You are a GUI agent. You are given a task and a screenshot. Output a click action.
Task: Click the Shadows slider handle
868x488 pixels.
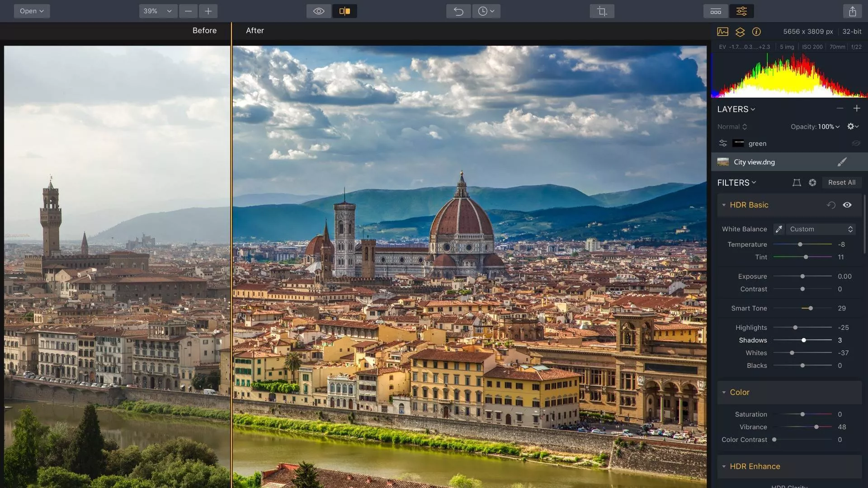pos(804,340)
